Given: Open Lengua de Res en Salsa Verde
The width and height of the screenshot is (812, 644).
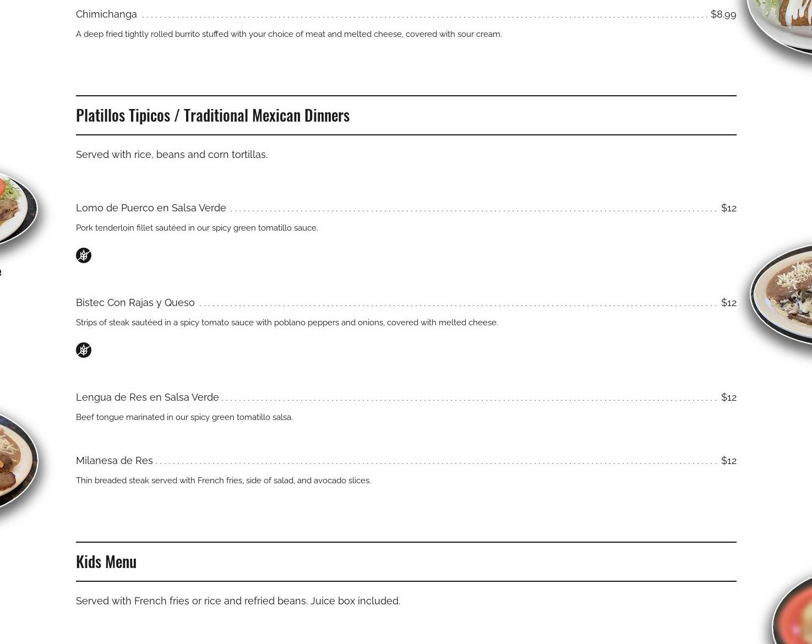Looking at the screenshot, I should coord(148,397).
